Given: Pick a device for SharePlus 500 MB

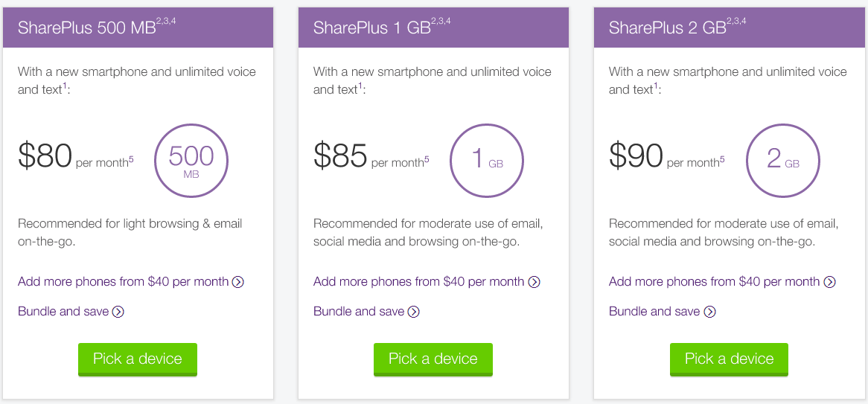Looking at the screenshot, I should click(x=137, y=359).
